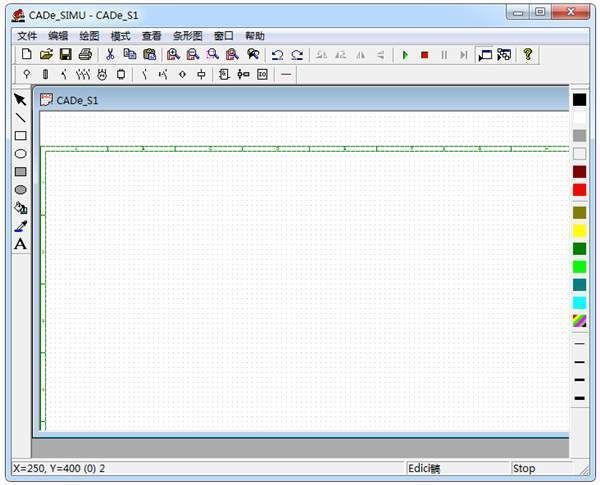Click the CADe_S1 document title bar

pyautogui.click(x=304, y=100)
